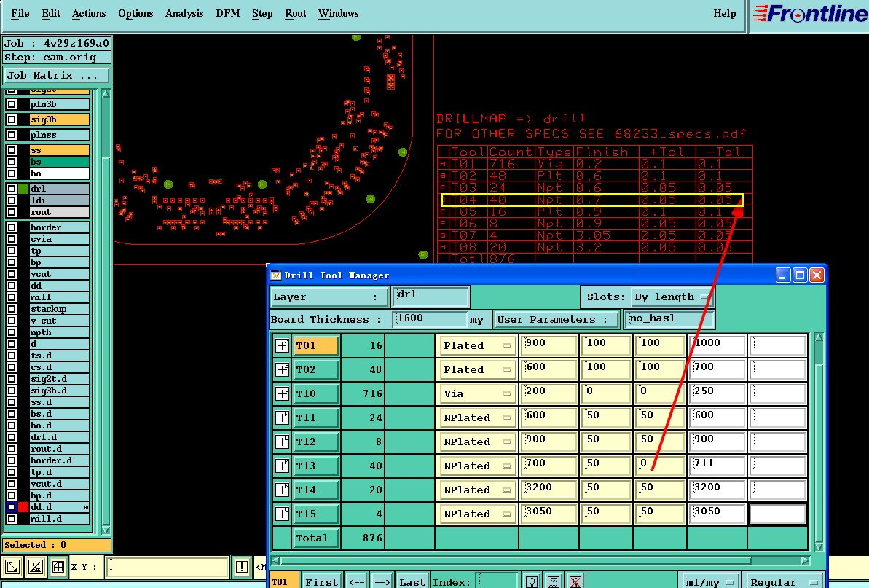Toggle the mill.d layer checkbox
This screenshot has width=869, height=588.
(11, 519)
